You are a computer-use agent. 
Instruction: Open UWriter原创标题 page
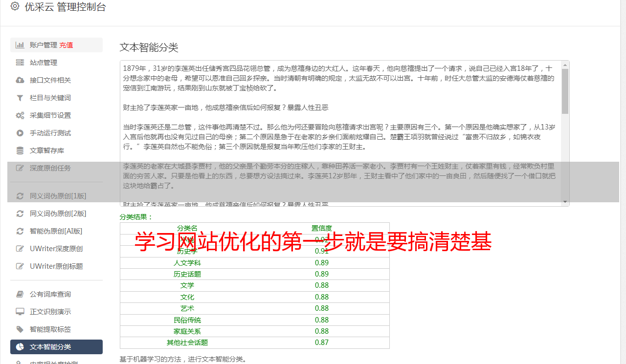pos(56,266)
